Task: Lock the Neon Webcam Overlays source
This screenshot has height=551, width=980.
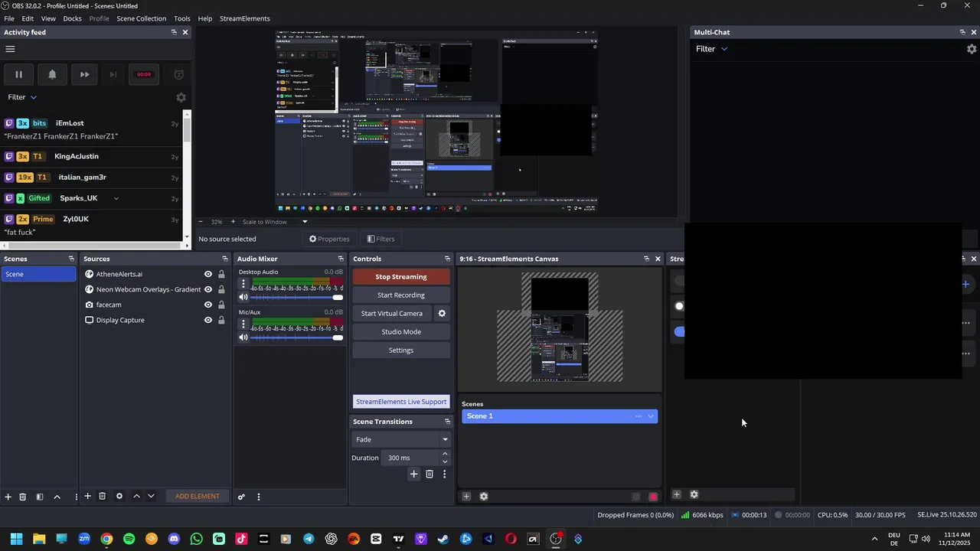Action: click(x=221, y=289)
